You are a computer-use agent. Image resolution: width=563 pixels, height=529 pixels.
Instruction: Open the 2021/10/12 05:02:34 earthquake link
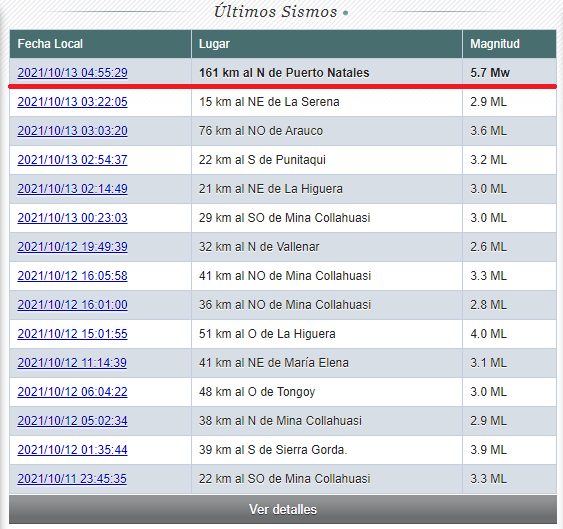[x=73, y=421]
